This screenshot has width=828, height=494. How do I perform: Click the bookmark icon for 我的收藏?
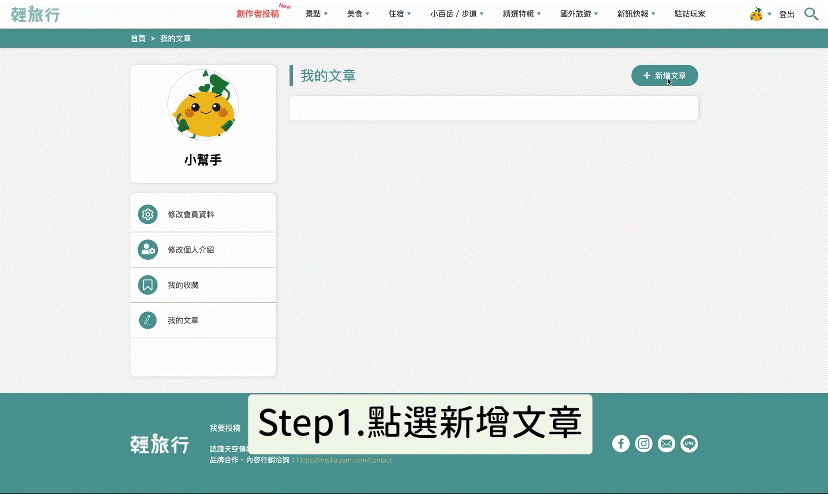point(148,285)
